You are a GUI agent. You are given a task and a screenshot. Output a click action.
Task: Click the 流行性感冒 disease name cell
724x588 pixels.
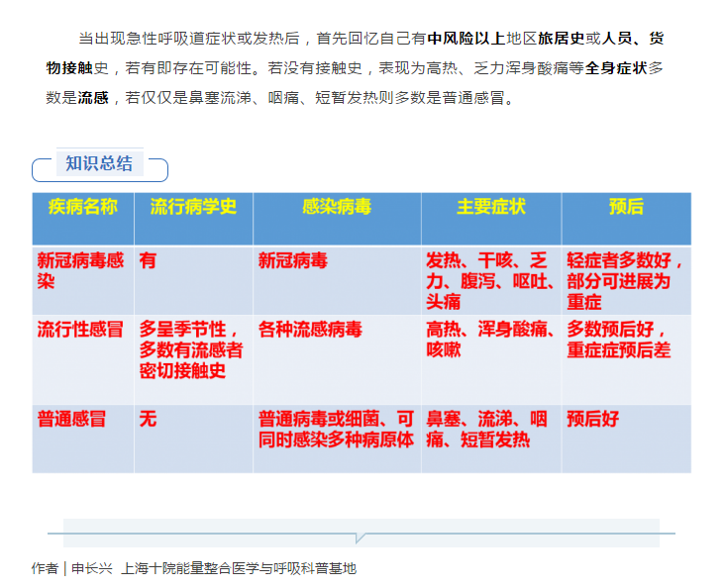83,359
